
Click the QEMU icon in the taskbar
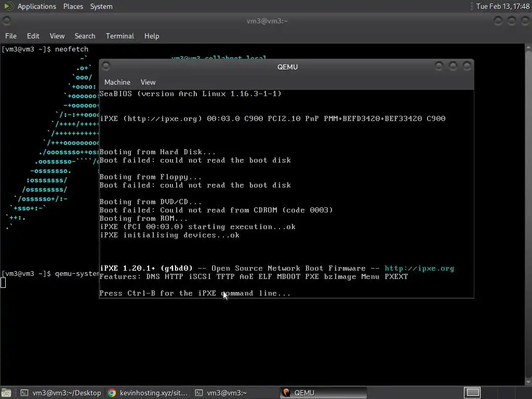tap(286, 393)
